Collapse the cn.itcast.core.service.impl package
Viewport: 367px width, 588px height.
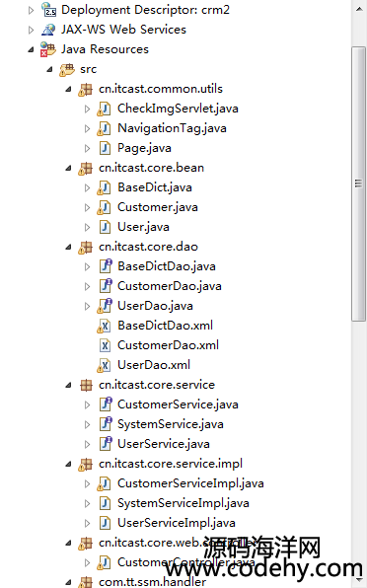tap(68, 464)
